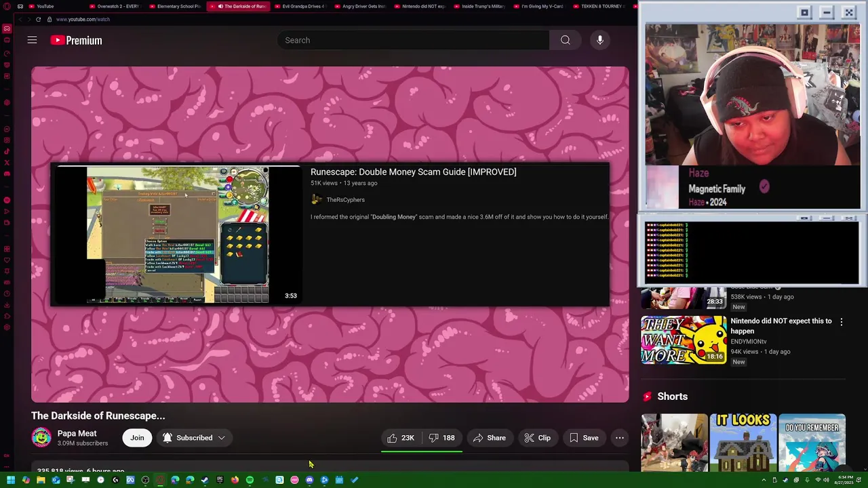Open Logitech G HUB from taskbar
Viewport: 868px width, 488px height.
coord(115,480)
